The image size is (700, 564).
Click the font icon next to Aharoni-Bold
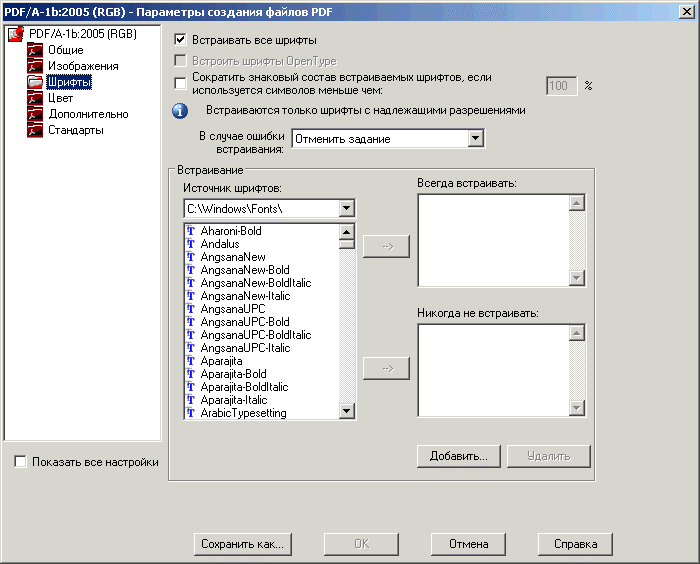[191, 231]
